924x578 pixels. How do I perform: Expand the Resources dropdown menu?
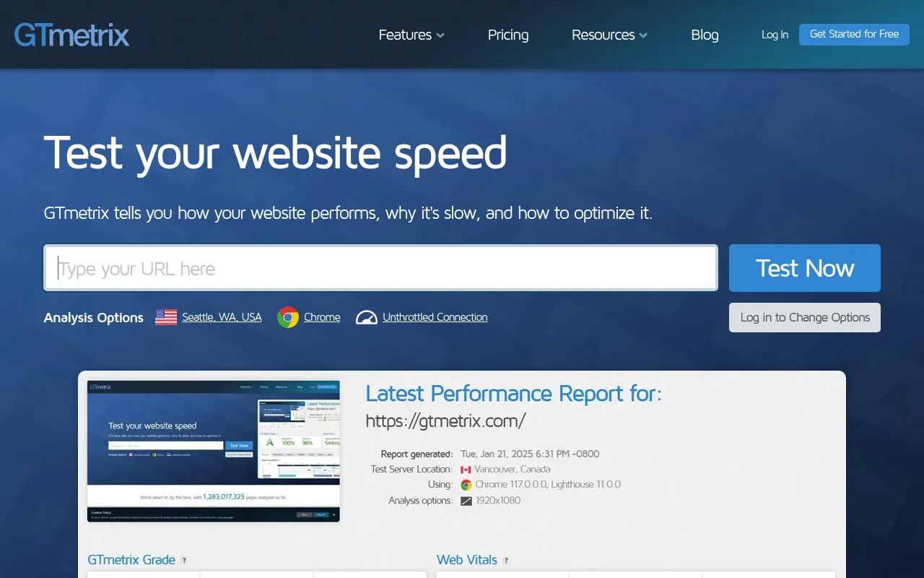tap(609, 35)
